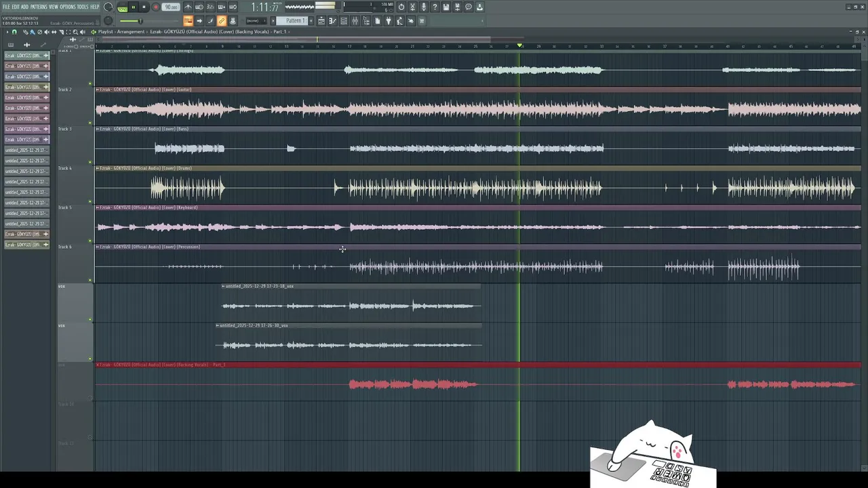The image size is (868, 488).
Task: Toggle the metronome
Action: [188, 7]
